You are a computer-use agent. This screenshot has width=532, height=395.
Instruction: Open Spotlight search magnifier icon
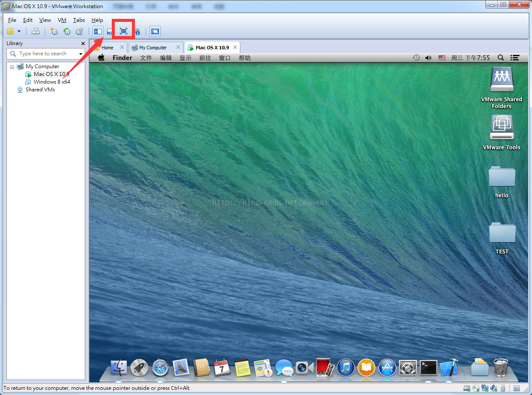[x=501, y=58]
